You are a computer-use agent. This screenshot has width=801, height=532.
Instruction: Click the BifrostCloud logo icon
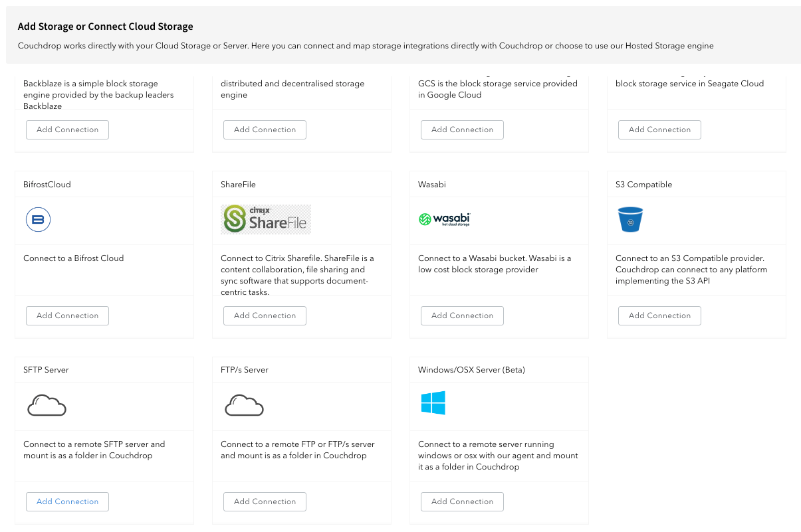point(38,219)
